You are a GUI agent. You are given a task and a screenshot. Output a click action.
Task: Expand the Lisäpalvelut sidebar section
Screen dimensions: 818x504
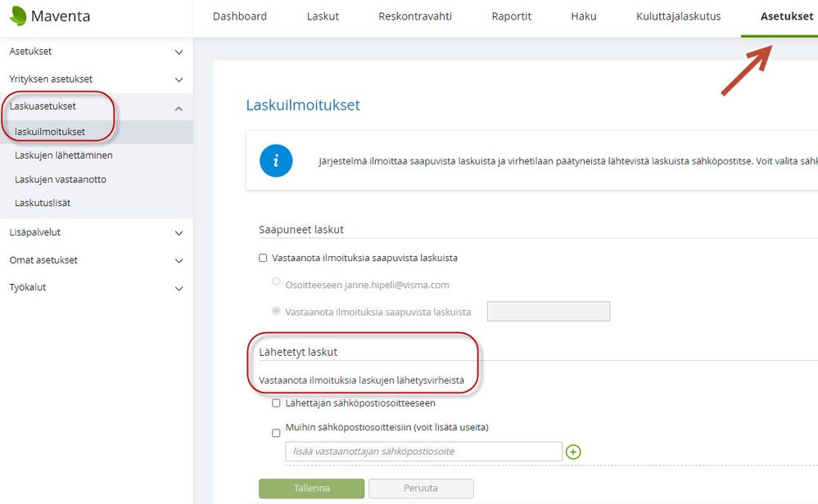pos(179,233)
